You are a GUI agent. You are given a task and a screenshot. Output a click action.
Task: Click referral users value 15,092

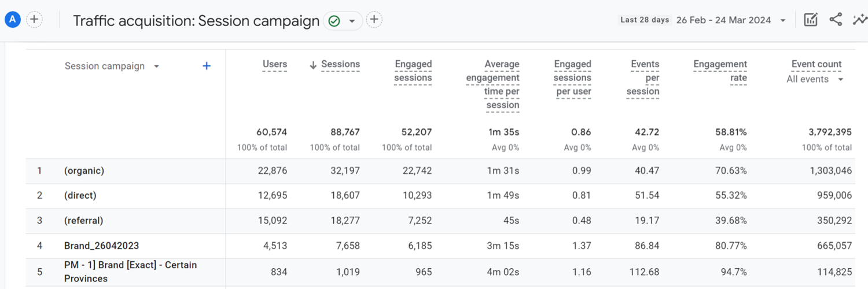click(x=273, y=221)
